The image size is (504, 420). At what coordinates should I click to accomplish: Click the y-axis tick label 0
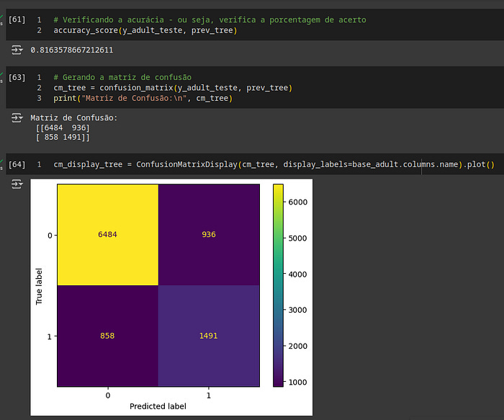pos(50,236)
